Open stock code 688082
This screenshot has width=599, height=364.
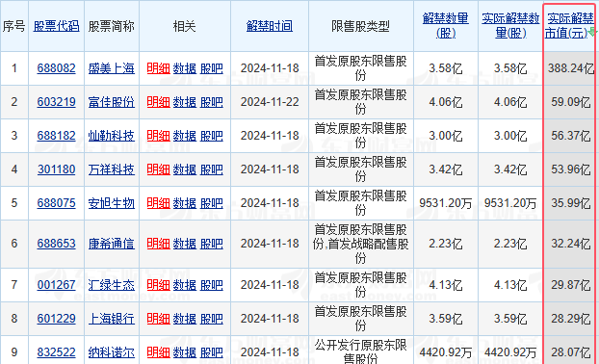tap(56, 68)
